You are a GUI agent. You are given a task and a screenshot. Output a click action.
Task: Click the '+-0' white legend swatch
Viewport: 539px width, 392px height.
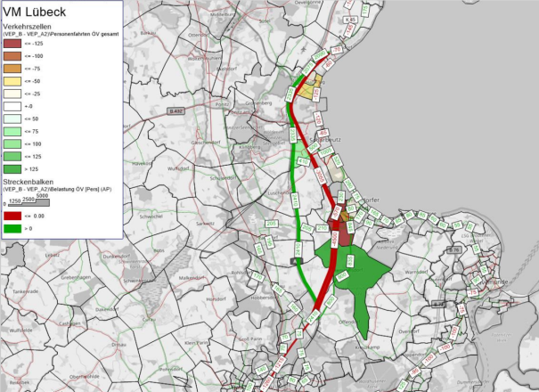point(12,105)
